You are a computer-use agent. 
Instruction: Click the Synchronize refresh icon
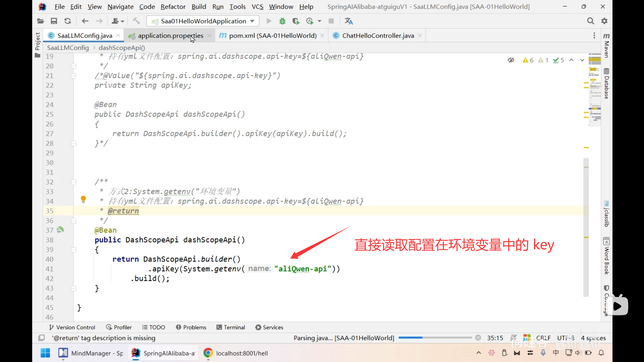(67, 21)
